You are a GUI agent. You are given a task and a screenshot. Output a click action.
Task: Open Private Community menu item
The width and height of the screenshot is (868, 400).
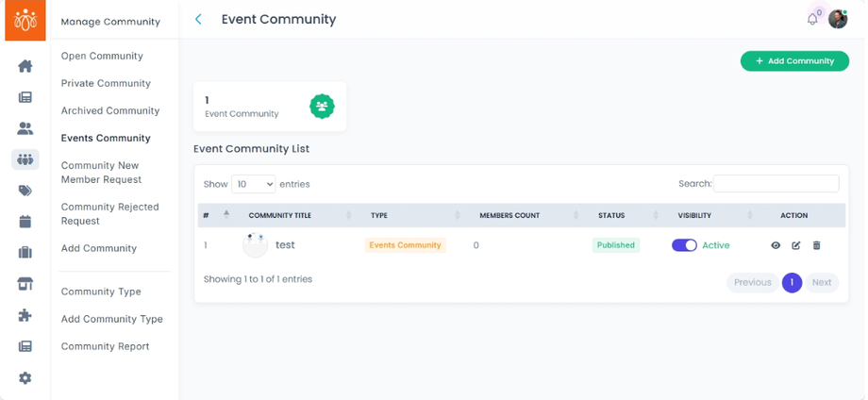106,83
